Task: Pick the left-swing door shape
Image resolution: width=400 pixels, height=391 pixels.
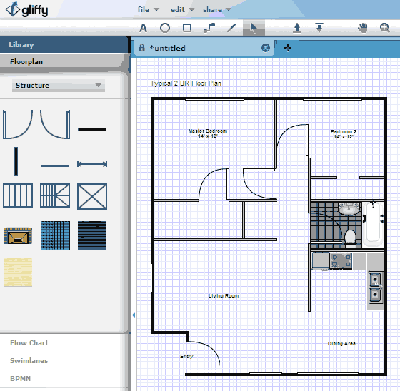Action: click(18, 124)
